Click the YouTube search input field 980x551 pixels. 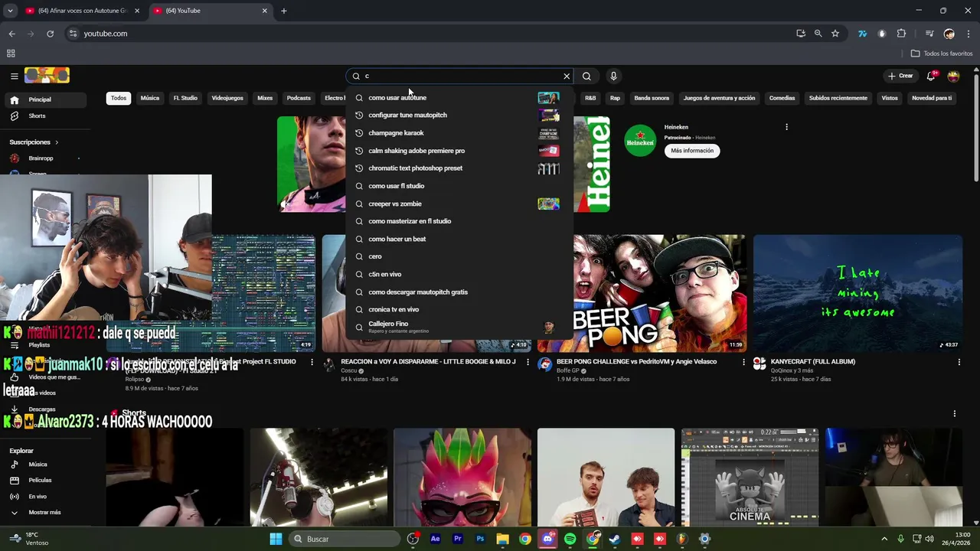(461, 76)
